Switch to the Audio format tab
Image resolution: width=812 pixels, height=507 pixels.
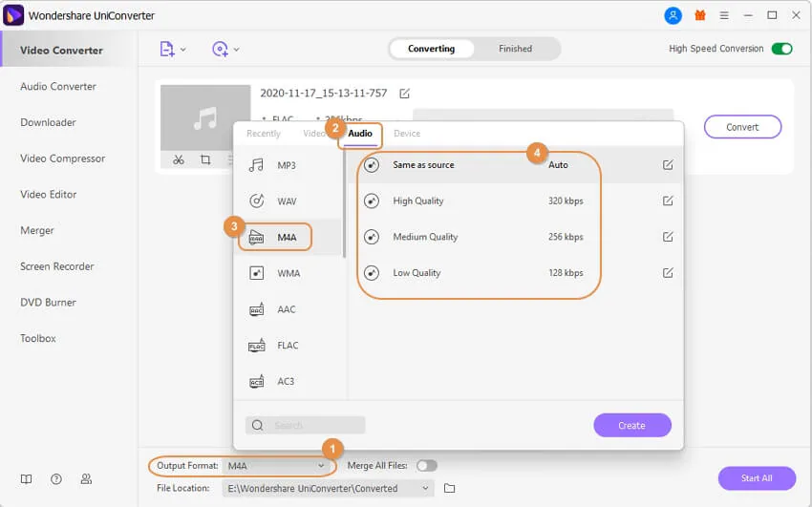(x=360, y=134)
